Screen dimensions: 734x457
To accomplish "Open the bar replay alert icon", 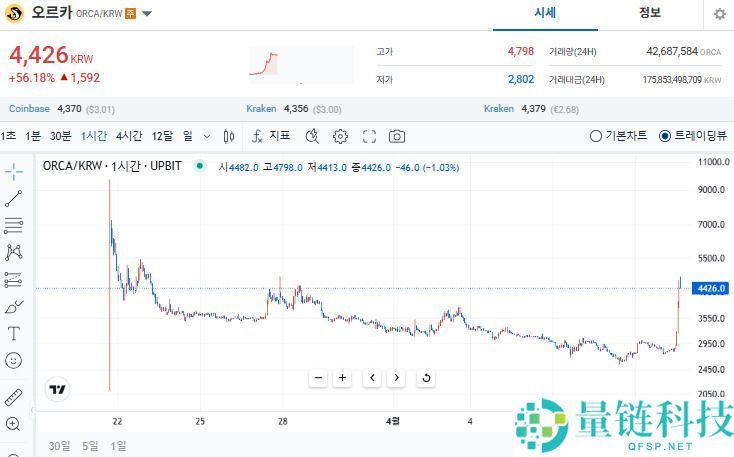I will 312,136.
